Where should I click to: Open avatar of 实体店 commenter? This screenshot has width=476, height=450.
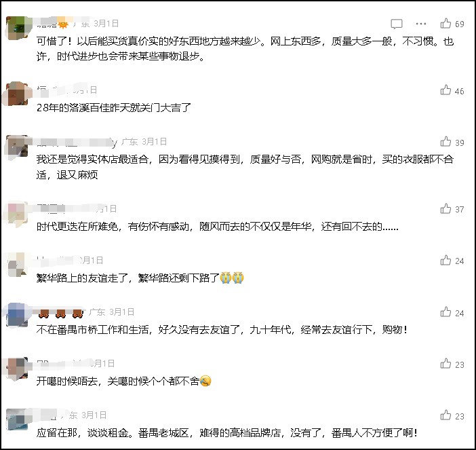point(17,146)
